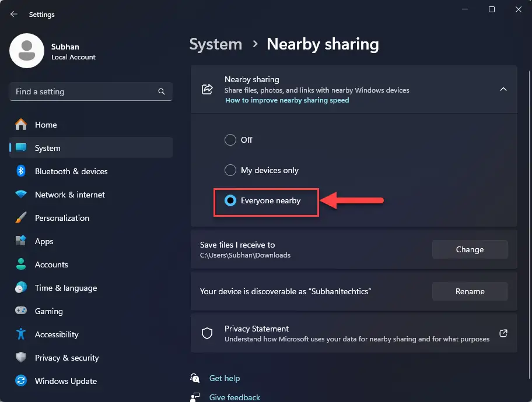
Task: Click the search magnifier icon
Action: coord(162,91)
